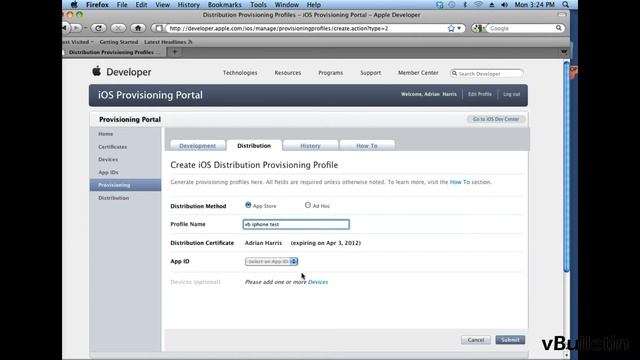The width and height of the screenshot is (640, 360).
Task: Click the Apple Developer logo
Action: pyautogui.click(x=122, y=72)
